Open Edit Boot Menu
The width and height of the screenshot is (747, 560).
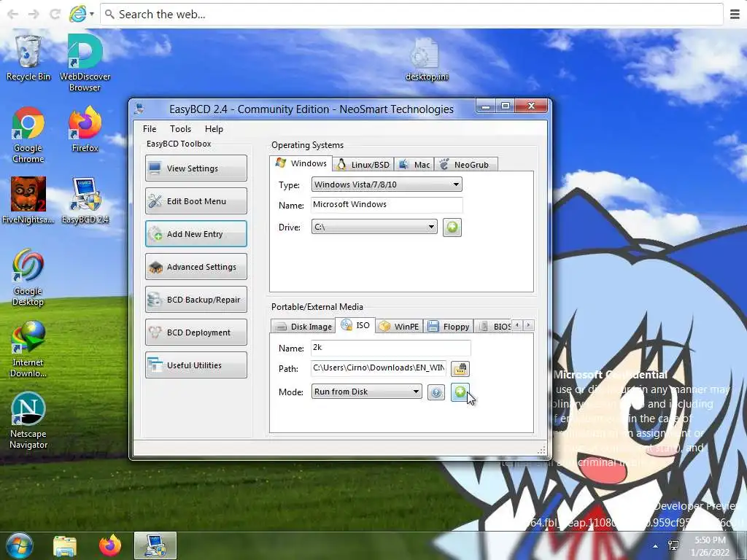coord(196,201)
